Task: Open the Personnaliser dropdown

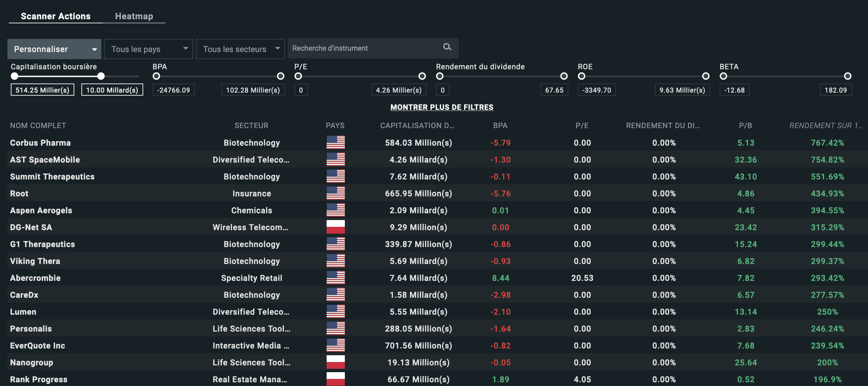Action: (x=54, y=49)
